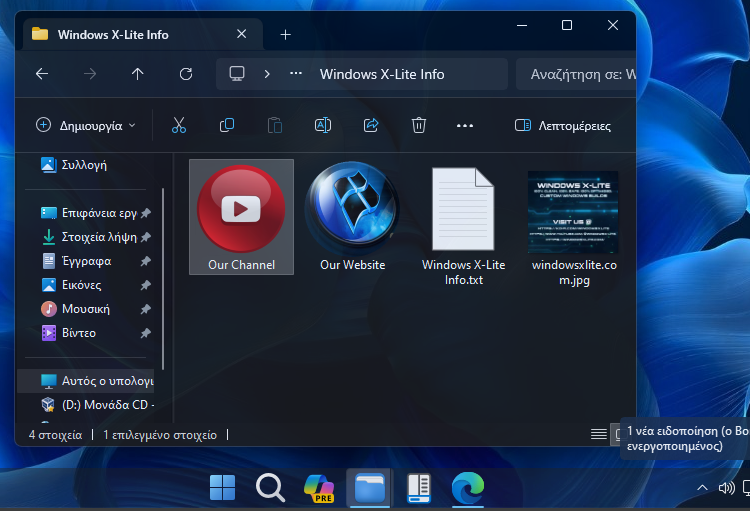Image resolution: width=750 pixels, height=511 pixels.
Task: Click the search box Αναζήτηση
Action: point(576,74)
